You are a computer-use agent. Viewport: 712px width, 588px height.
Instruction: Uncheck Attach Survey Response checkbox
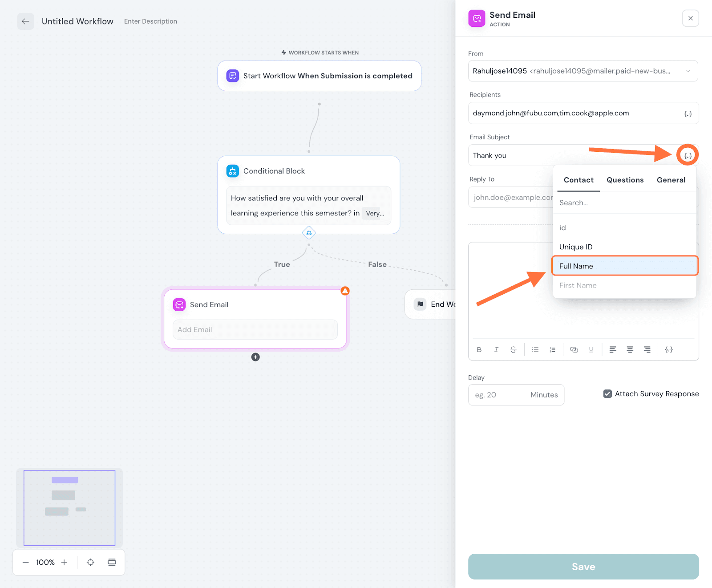607,394
